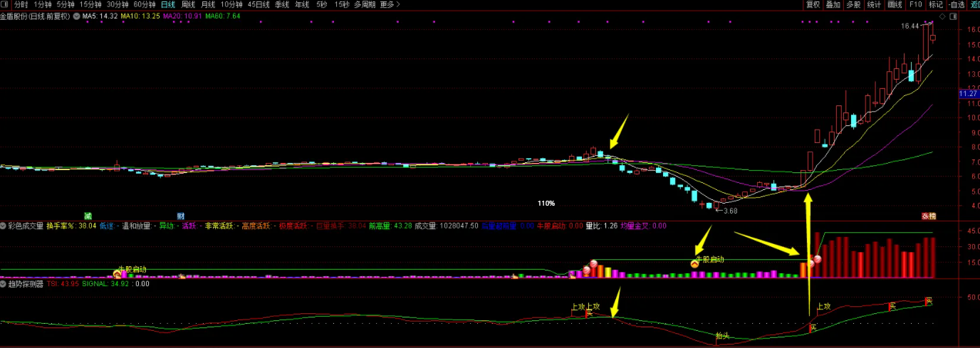This screenshot has width=980, height=348.
Task: Click the diamond icon above the price axis
Action: pyautogui.click(x=942, y=16)
